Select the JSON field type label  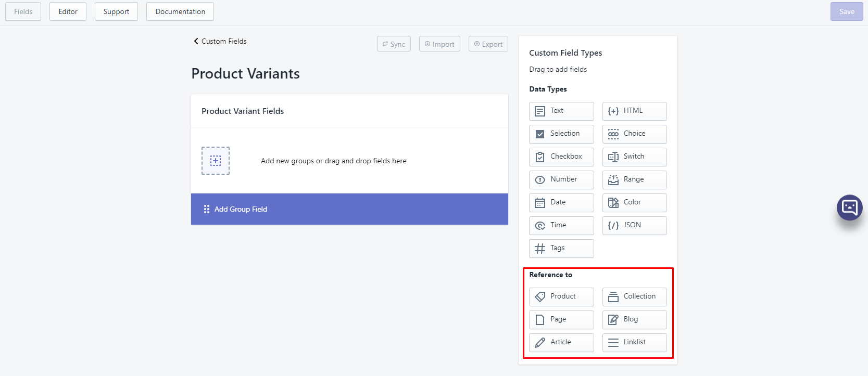(x=632, y=225)
